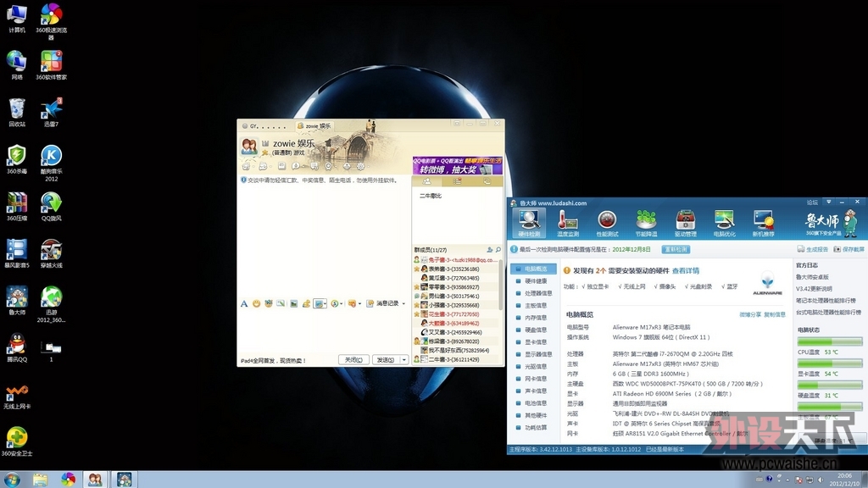Screen dimensions: 868x488
Task: Click CPU温度 progress bar
Action: pos(830,341)
